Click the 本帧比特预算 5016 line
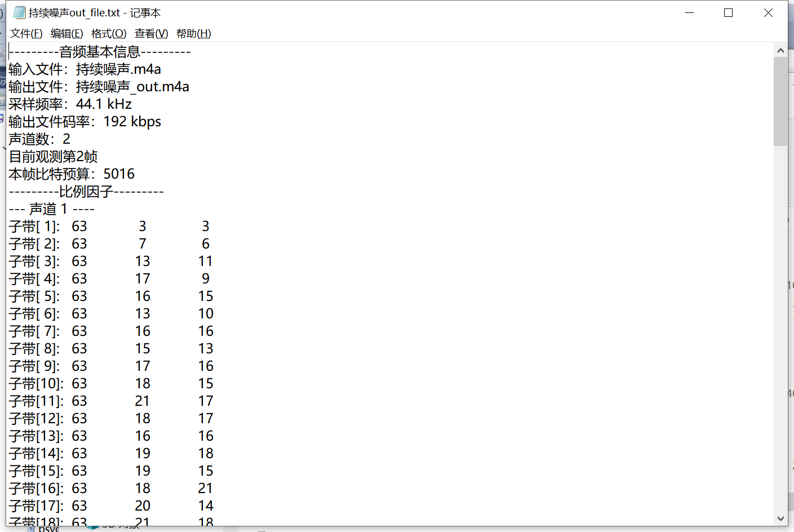This screenshot has width=794, height=532. click(70, 174)
